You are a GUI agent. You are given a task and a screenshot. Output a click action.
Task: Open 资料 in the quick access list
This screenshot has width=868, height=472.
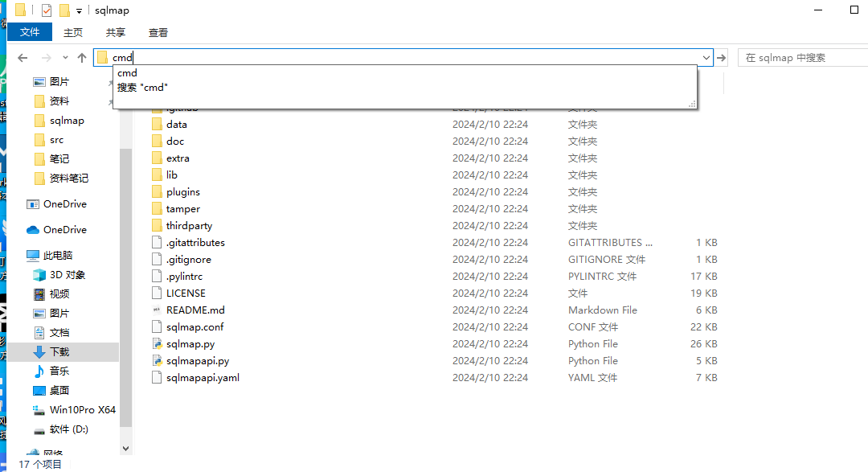click(x=59, y=101)
